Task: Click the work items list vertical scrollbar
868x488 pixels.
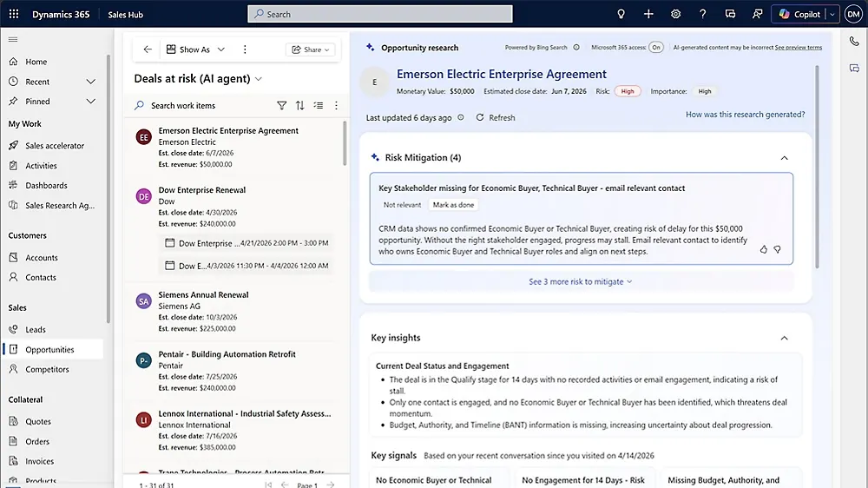Action: tap(345, 144)
